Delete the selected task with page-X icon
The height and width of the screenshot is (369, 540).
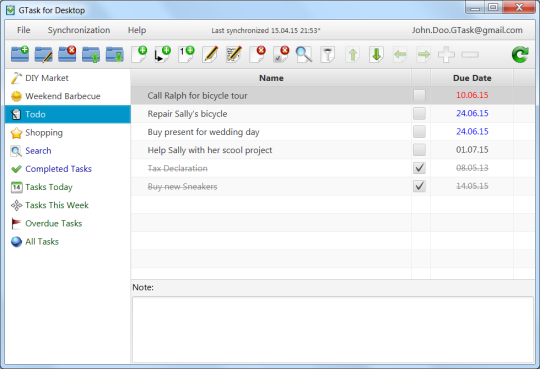tap(258, 54)
